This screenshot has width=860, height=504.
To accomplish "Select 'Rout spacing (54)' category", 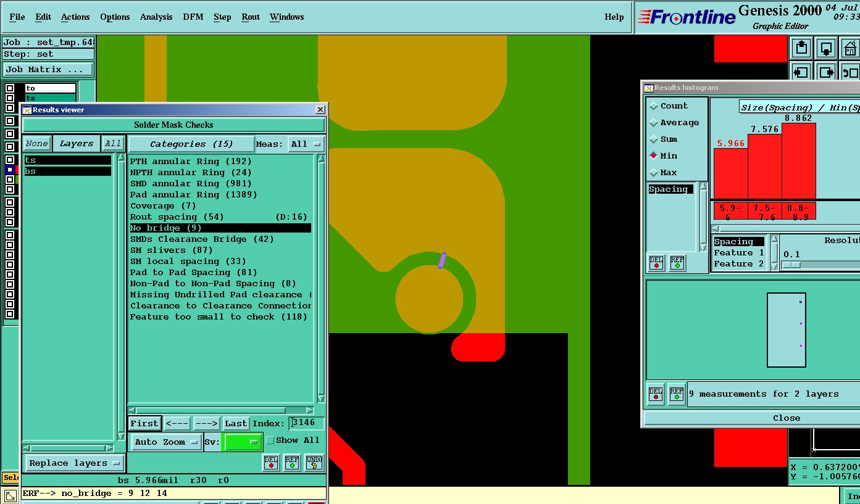I will click(220, 217).
